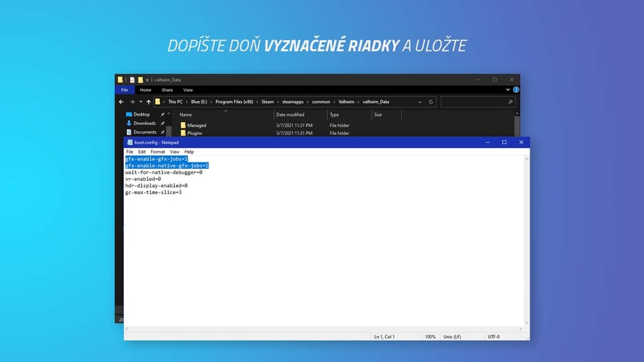Click the line wait-for-native-debugger=0

point(164,172)
